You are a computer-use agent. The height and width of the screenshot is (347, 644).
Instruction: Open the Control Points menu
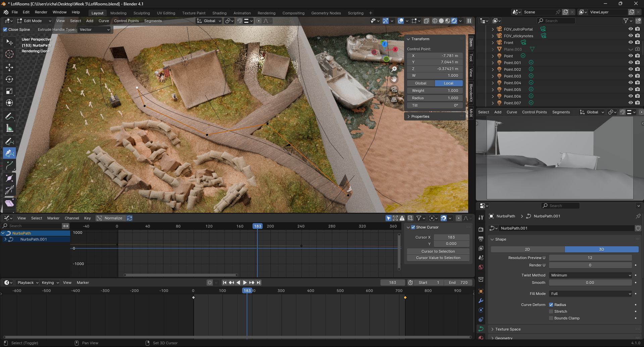click(126, 21)
